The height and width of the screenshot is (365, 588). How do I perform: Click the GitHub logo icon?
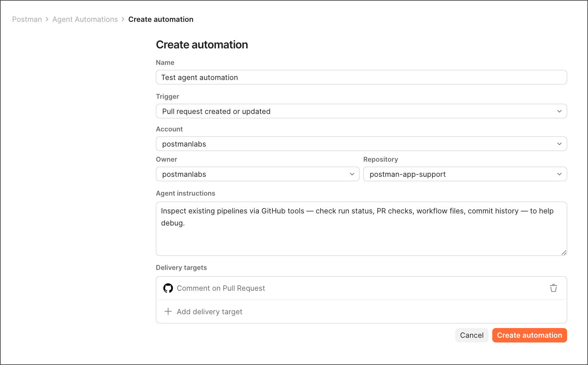click(168, 288)
